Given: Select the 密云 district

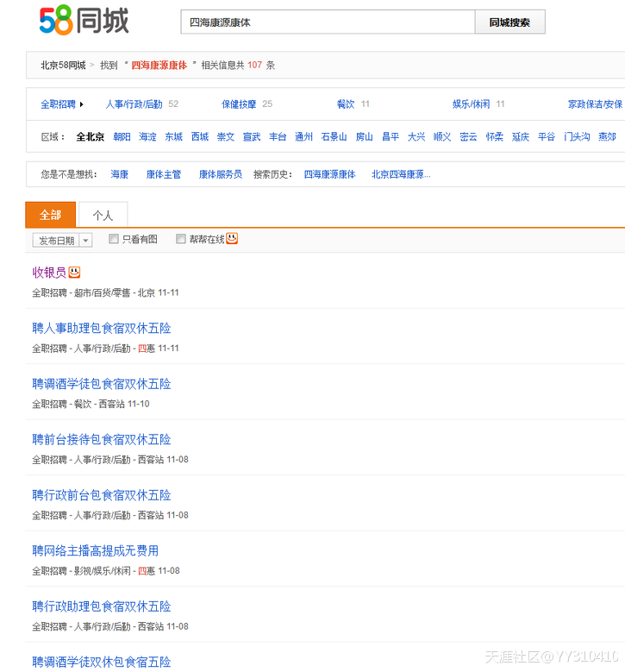Looking at the screenshot, I should point(468,136).
